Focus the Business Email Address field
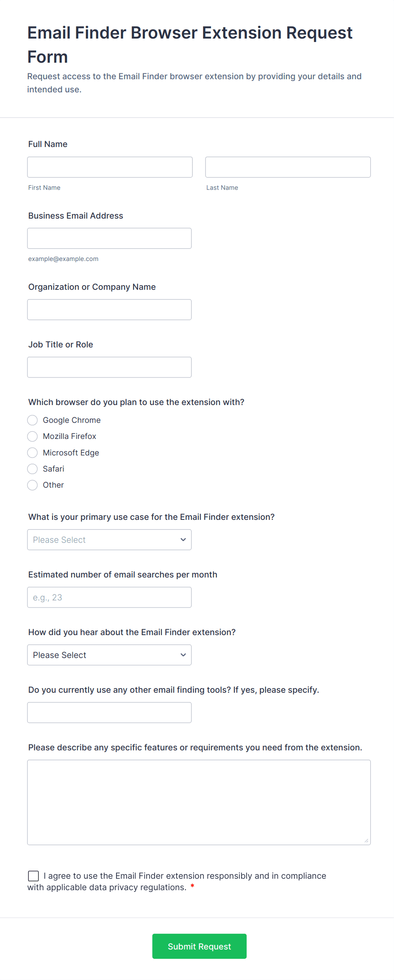Viewport: 394px width, 980px height. click(x=109, y=238)
